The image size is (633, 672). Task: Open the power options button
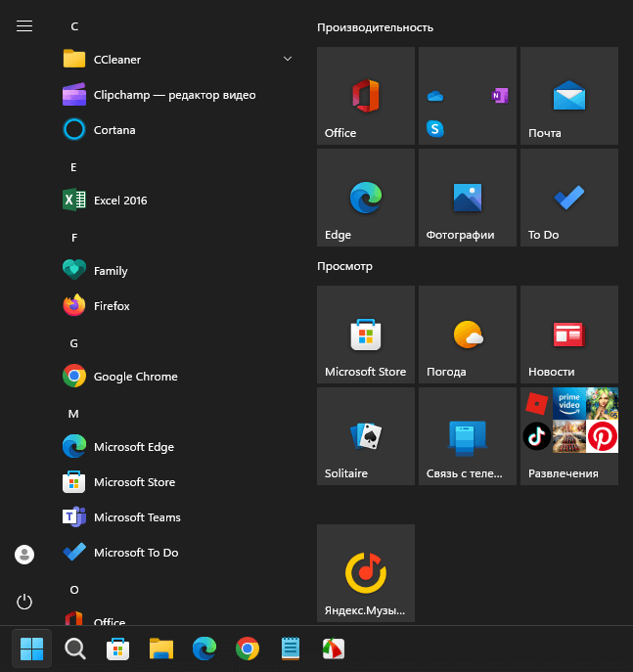point(24,602)
